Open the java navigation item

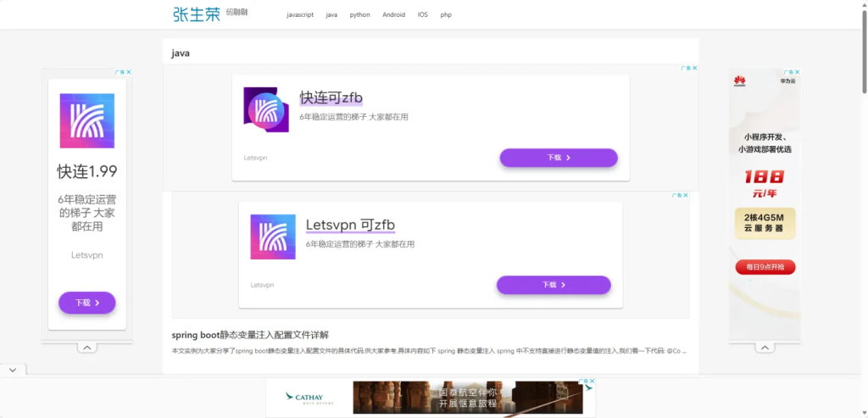[x=331, y=15]
